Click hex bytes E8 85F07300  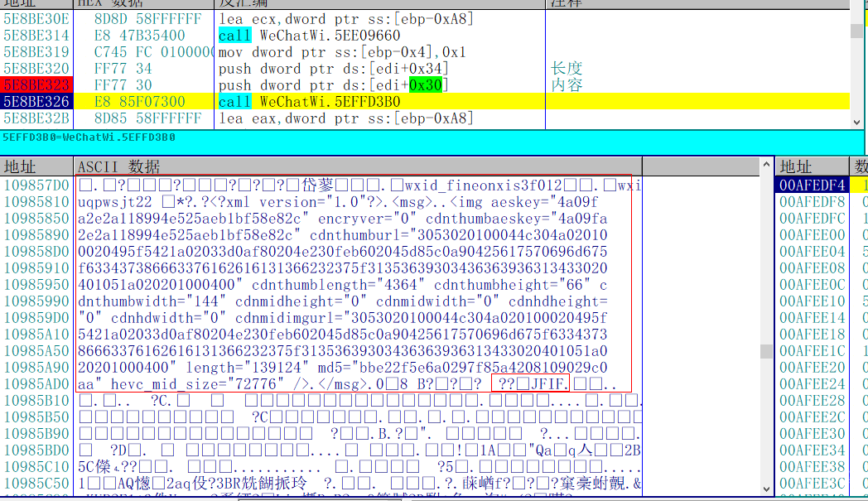pos(139,102)
